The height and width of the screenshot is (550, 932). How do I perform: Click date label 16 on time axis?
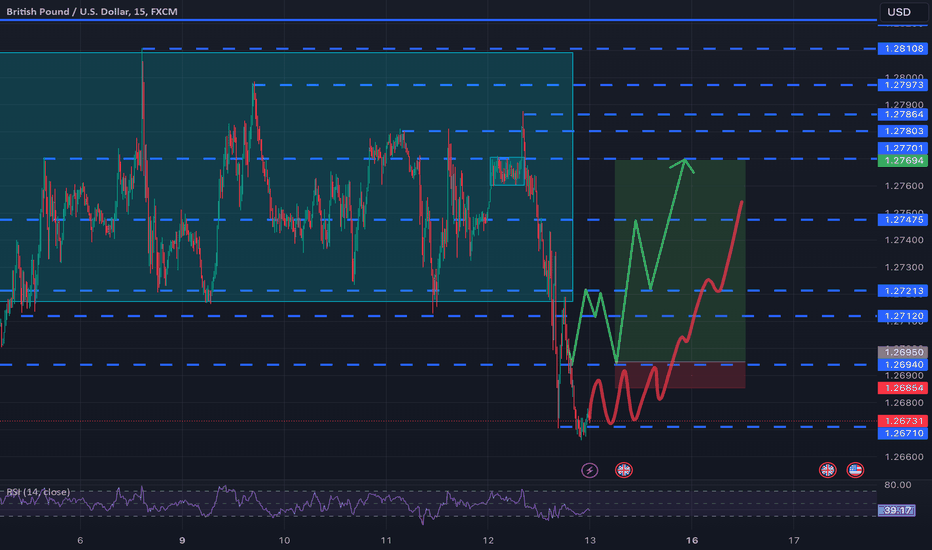(692, 540)
